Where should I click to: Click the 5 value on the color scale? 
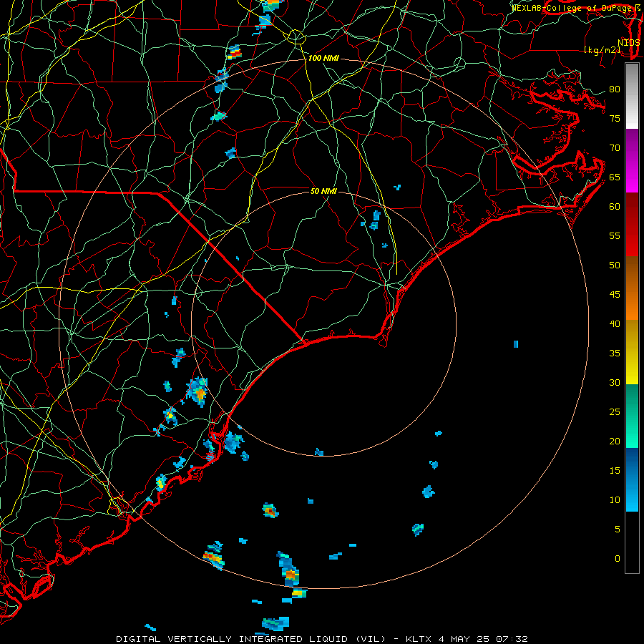(618, 530)
